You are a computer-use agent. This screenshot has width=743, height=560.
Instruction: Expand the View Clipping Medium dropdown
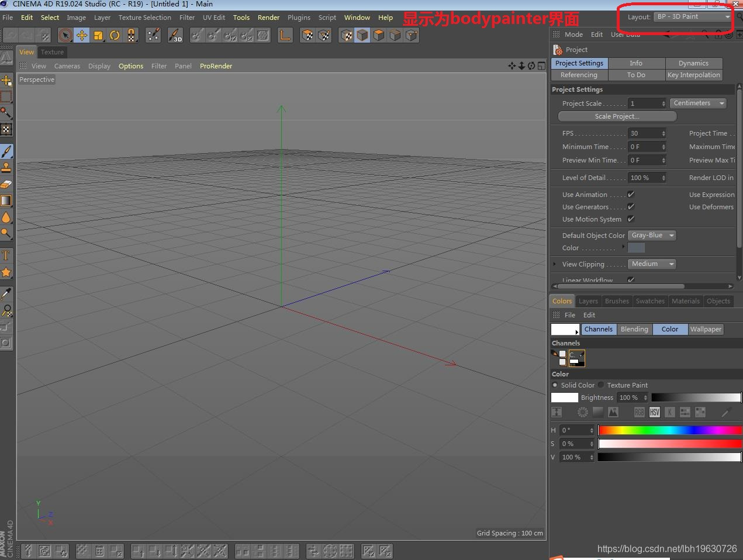651,264
